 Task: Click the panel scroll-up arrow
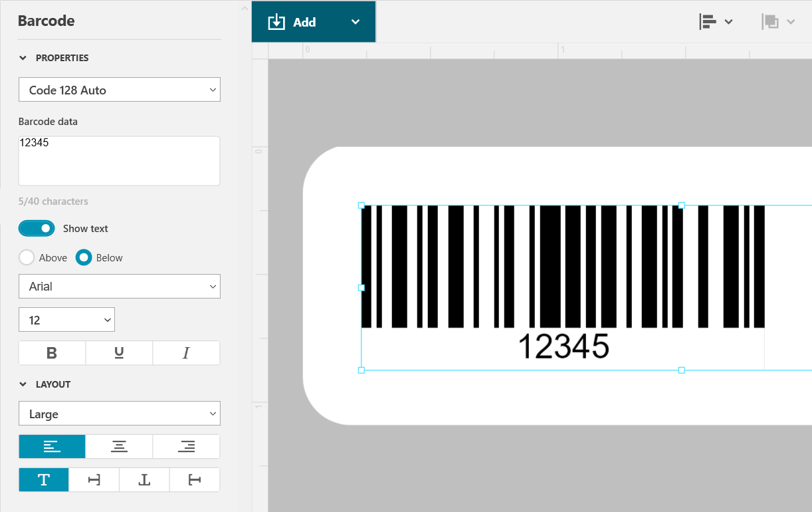(x=245, y=8)
